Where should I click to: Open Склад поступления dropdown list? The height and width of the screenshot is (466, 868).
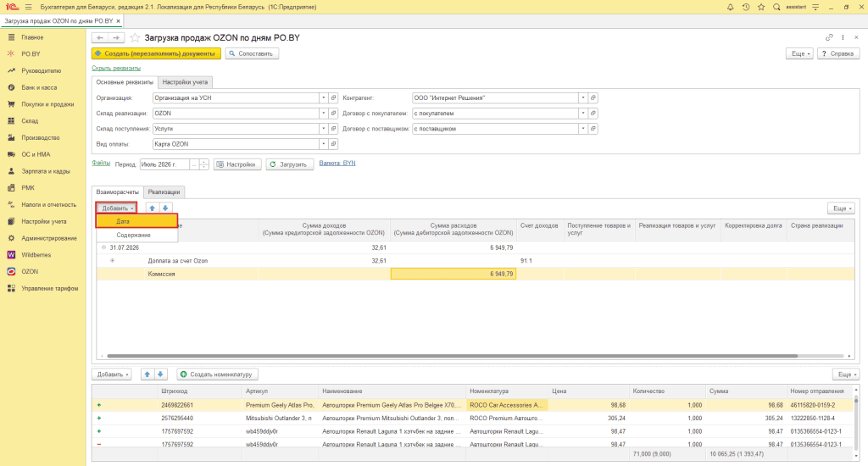pyautogui.click(x=323, y=129)
